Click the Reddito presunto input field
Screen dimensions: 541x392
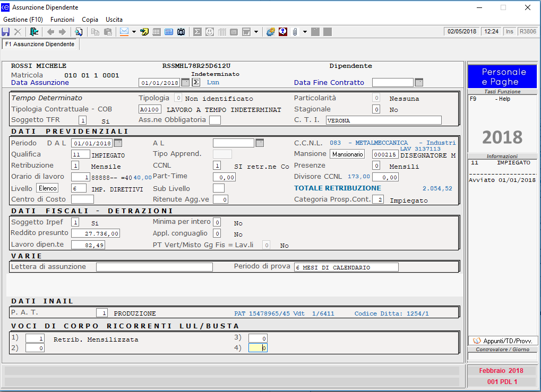(x=96, y=233)
